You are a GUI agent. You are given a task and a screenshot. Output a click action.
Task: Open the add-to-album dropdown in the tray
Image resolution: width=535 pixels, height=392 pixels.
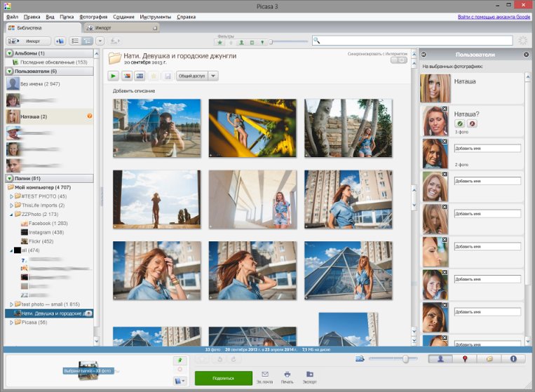(180, 381)
